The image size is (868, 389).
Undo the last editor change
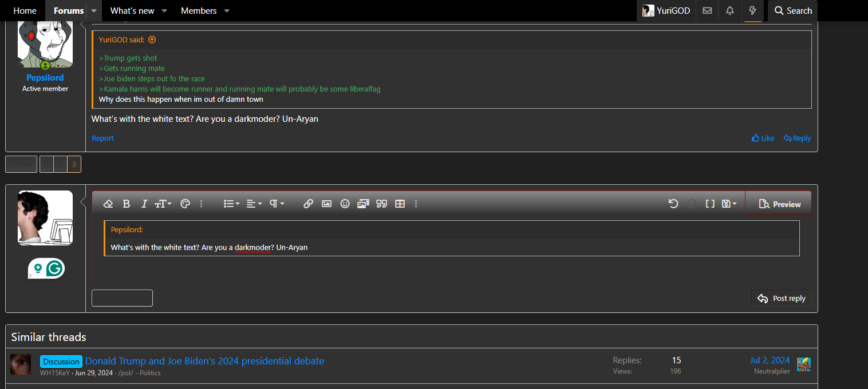coord(673,204)
